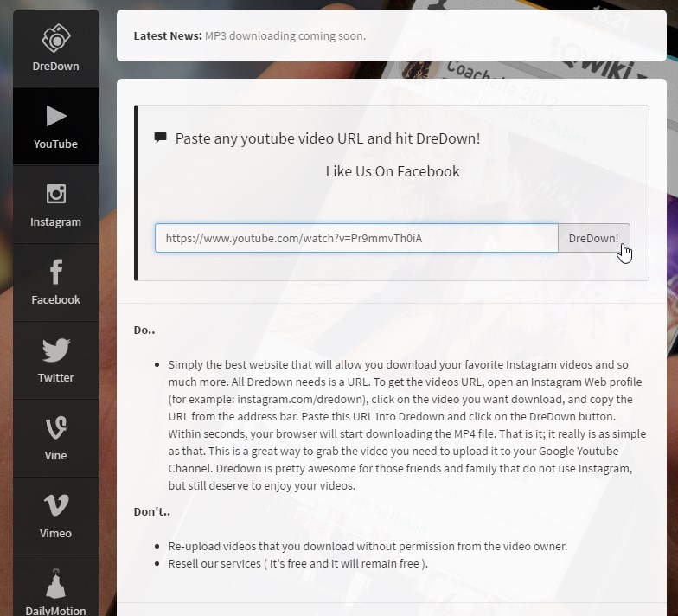
Task: Focus the YouTube URL input field
Action: 355,238
